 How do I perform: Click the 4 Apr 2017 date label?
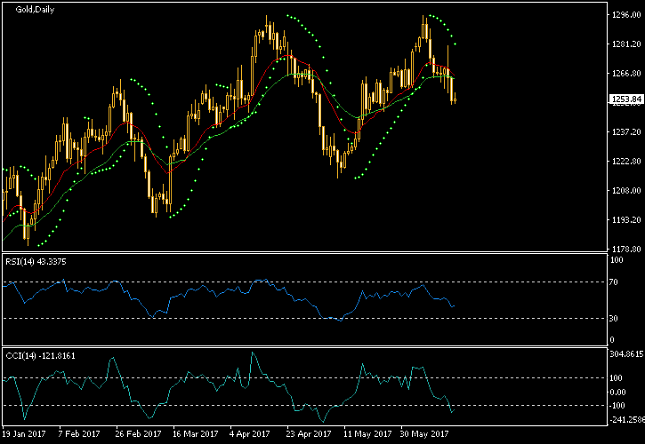(x=250, y=434)
